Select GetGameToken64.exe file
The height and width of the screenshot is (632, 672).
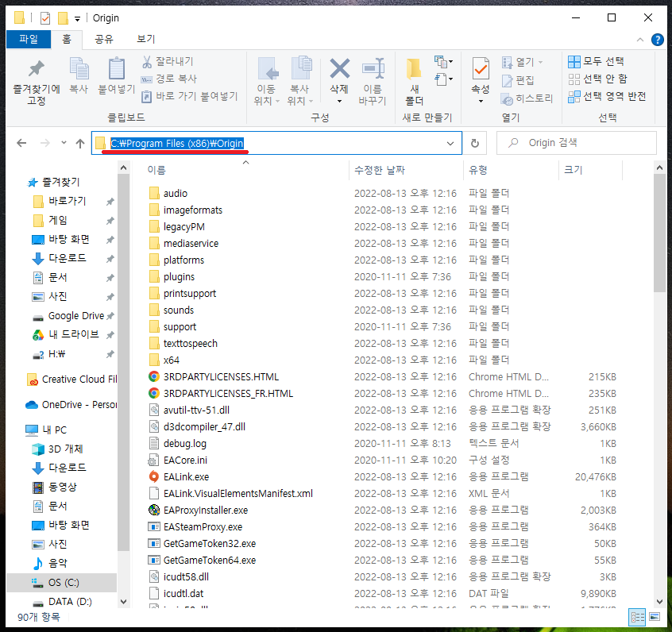(x=209, y=561)
